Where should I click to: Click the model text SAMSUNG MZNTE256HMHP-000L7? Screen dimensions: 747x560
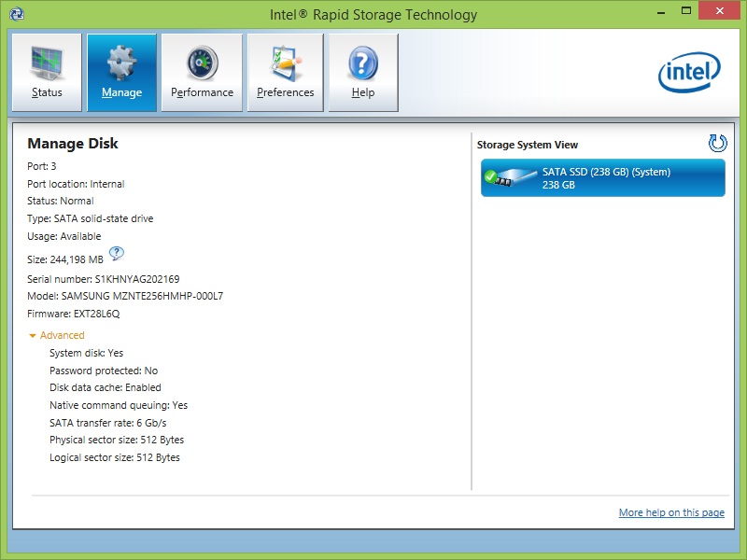tap(142, 296)
